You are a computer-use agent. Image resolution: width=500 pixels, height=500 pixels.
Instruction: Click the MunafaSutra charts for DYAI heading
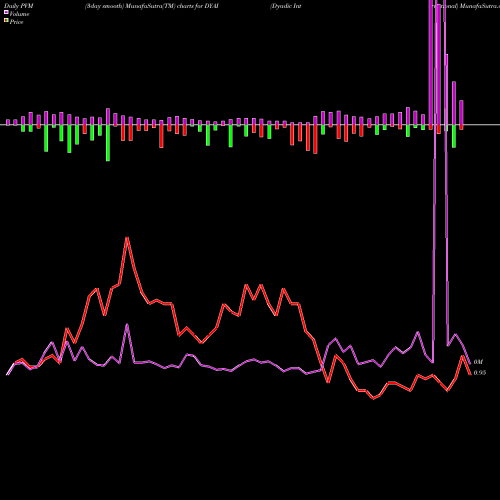(x=152, y=6)
